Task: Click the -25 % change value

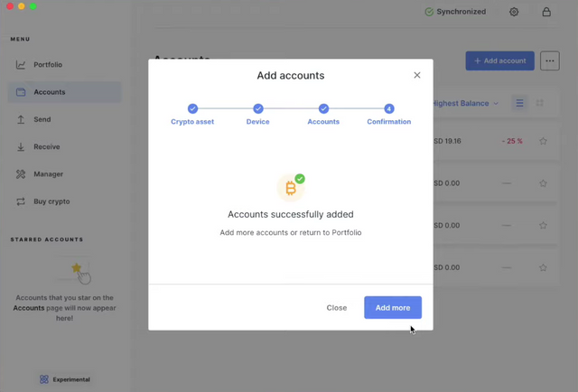Action: tap(512, 141)
